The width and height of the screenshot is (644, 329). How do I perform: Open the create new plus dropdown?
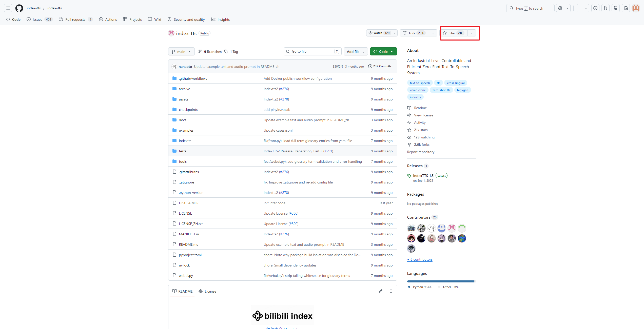(x=583, y=8)
